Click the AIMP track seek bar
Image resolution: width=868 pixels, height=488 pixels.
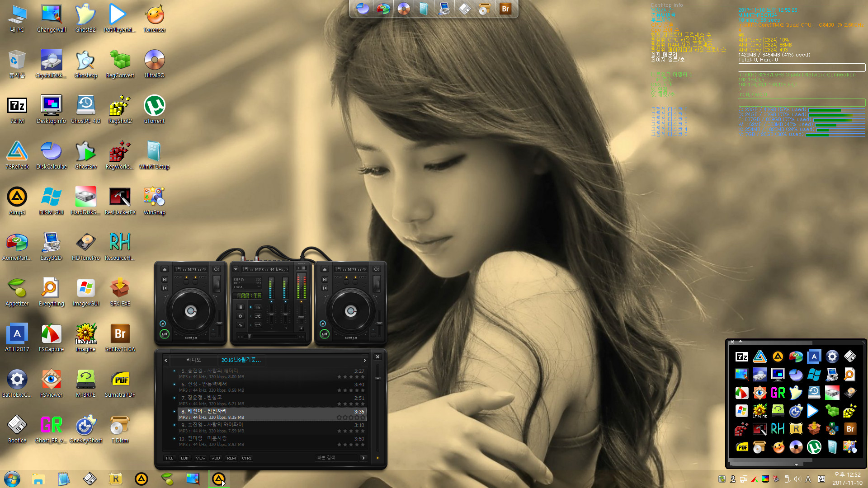271,337
